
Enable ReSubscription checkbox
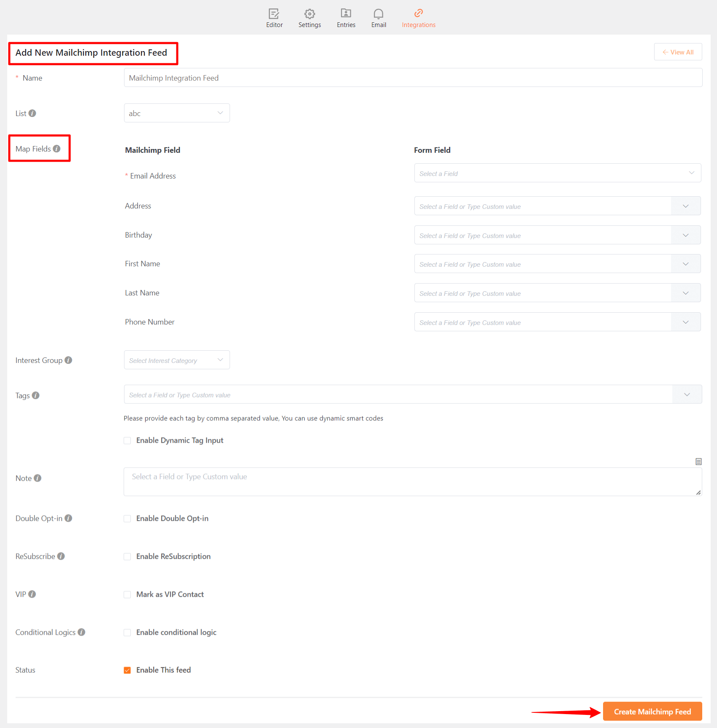click(x=127, y=556)
